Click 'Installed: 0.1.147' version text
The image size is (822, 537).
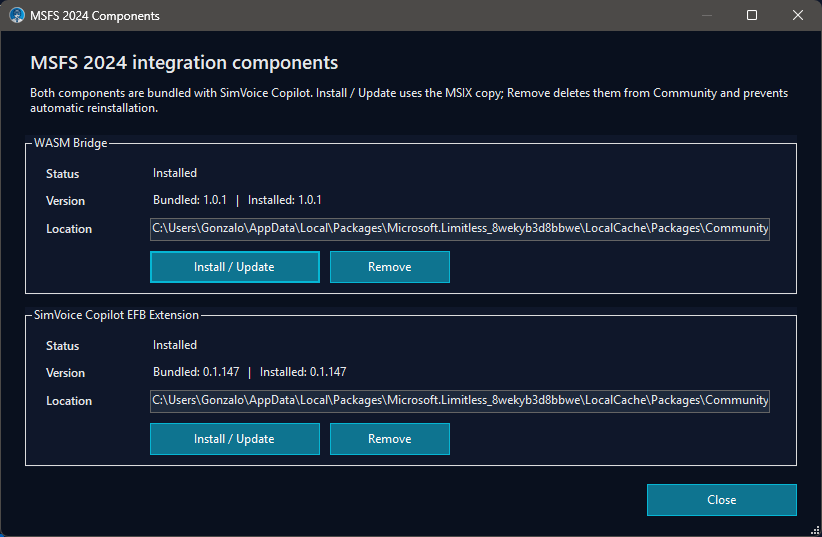coord(303,372)
